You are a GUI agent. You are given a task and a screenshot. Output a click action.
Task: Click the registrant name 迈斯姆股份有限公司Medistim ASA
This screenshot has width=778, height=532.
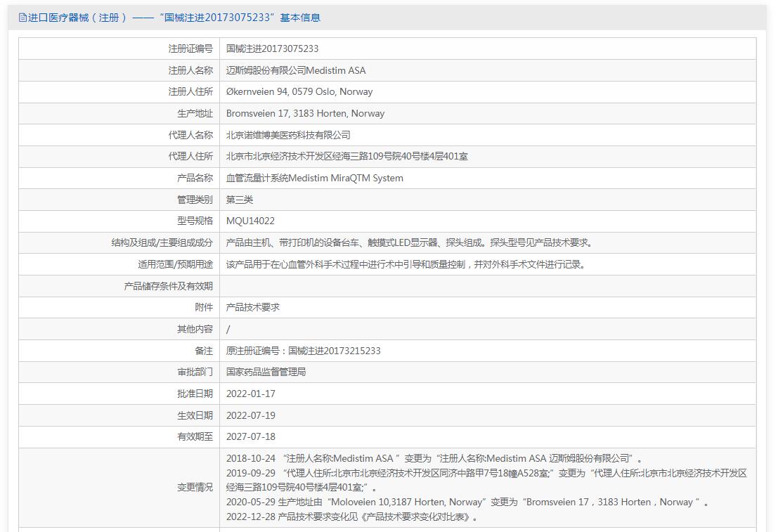point(296,70)
